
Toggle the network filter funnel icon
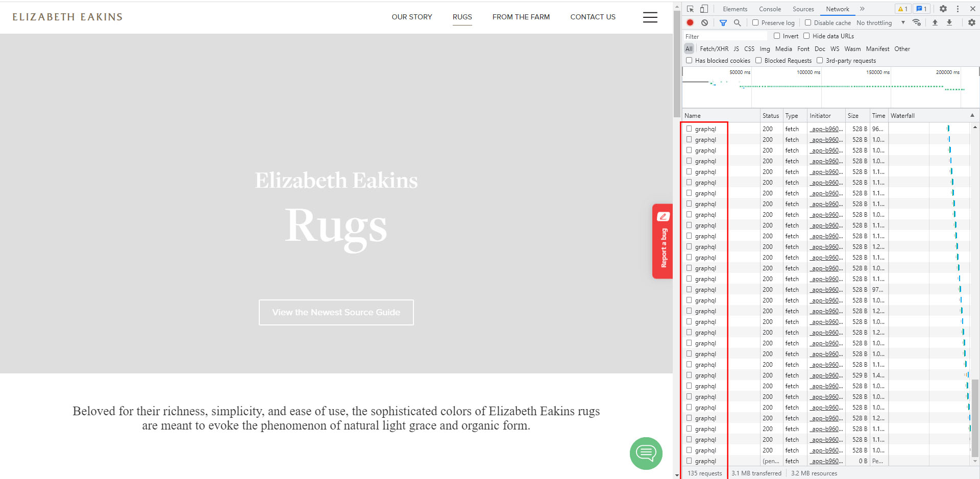pos(723,22)
